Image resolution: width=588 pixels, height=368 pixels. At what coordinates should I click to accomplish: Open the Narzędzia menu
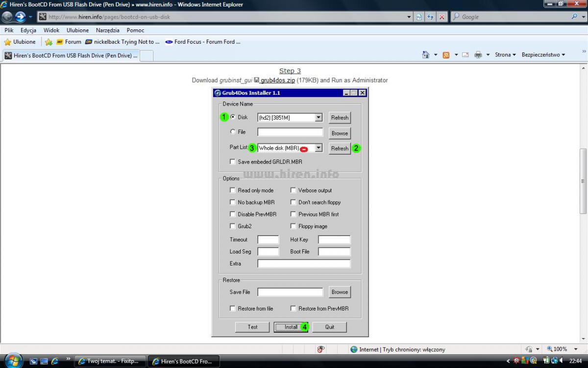click(x=108, y=30)
